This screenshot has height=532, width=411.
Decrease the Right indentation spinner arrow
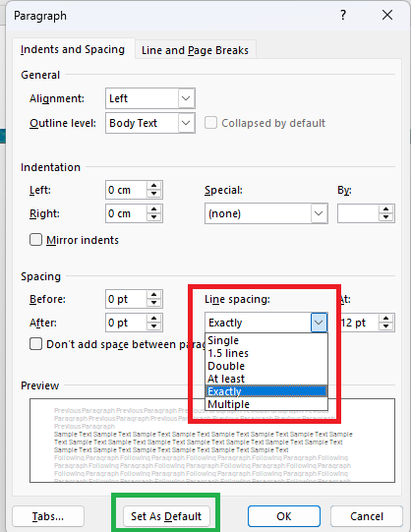click(x=154, y=217)
